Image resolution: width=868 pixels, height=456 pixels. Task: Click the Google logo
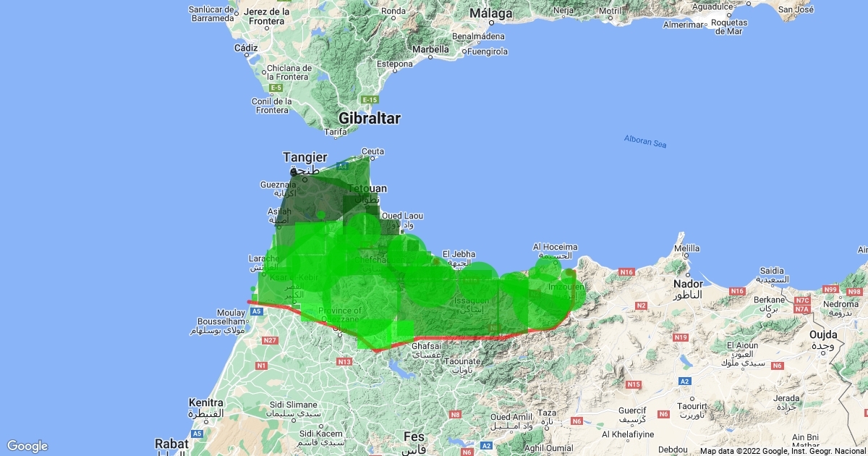(x=27, y=446)
